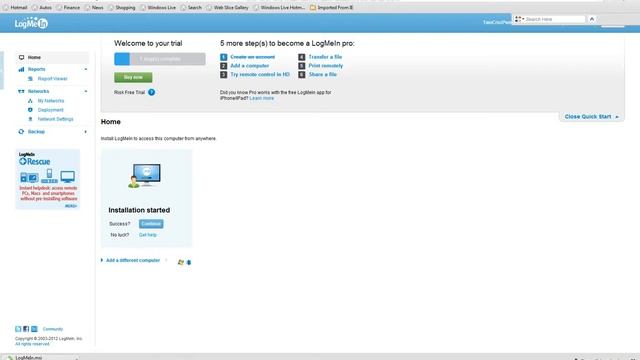The image size is (640, 360).
Task: Open Report Viewer
Action: (x=52, y=79)
